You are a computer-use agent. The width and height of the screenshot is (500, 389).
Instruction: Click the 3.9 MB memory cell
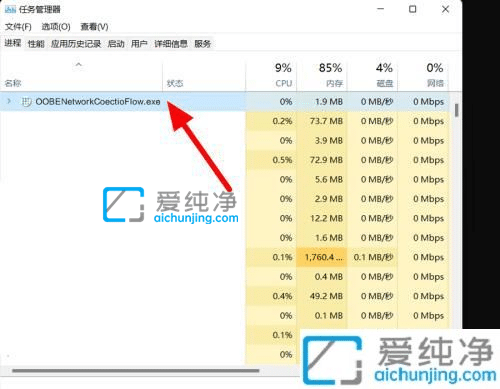coord(322,140)
